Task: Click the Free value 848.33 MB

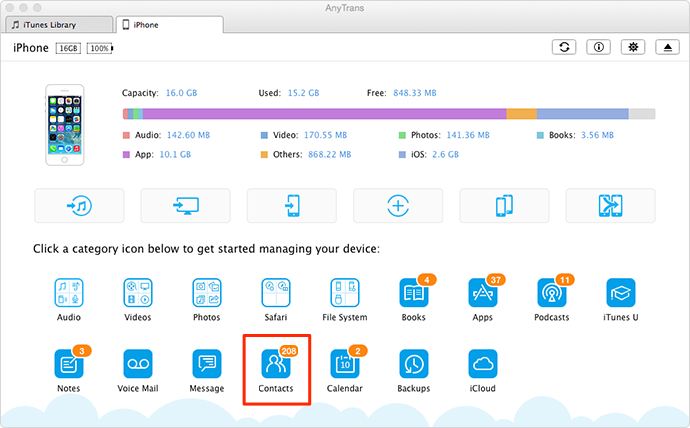Action: 415,93
